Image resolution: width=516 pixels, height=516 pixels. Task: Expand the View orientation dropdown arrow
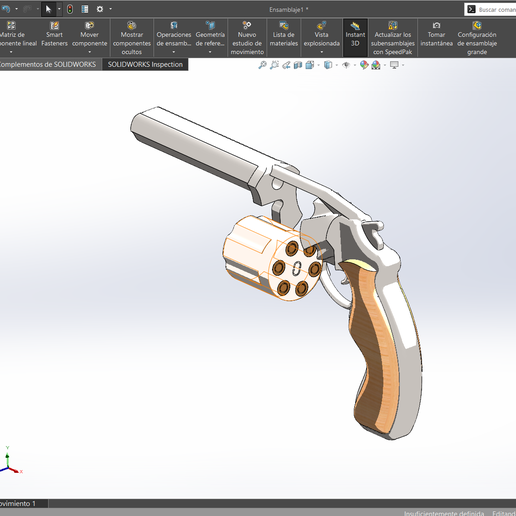(318, 65)
